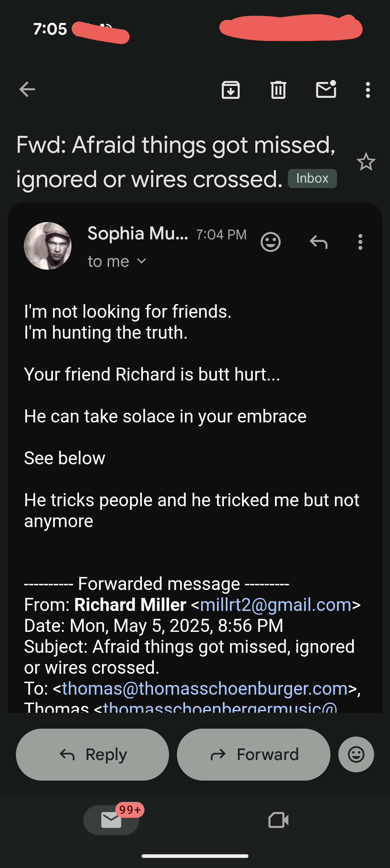
Task: Tap the Inbox label chip
Action: (x=312, y=178)
